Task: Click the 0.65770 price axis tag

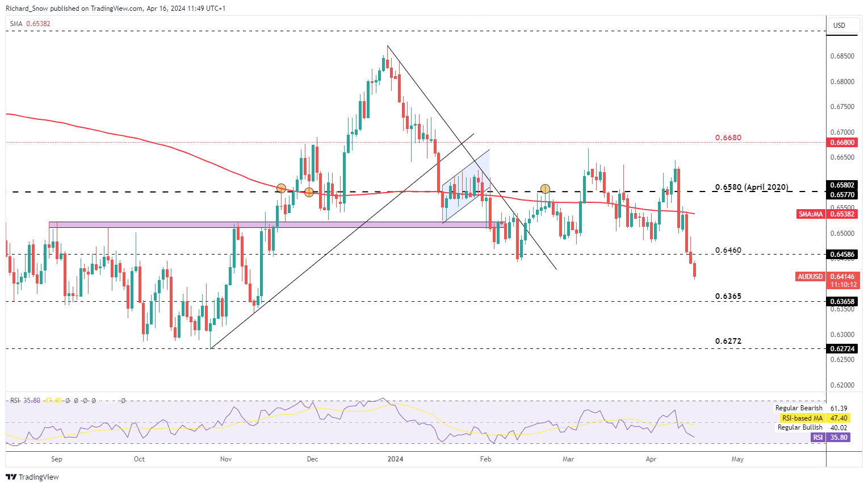Action: click(843, 194)
